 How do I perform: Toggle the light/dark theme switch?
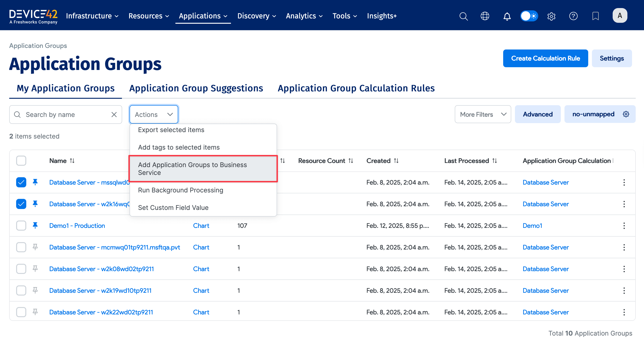(x=529, y=16)
